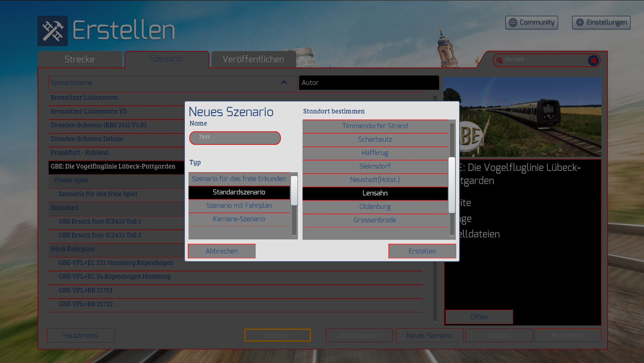Pick Timmendorfer Strand from the location list

pos(375,126)
